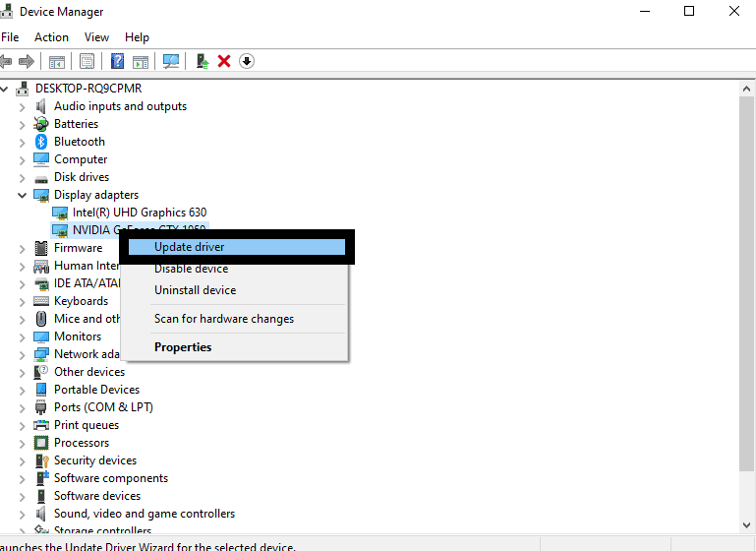Expand the Disk drives category
This screenshot has height=551, width=756.
tap(23, 178)
